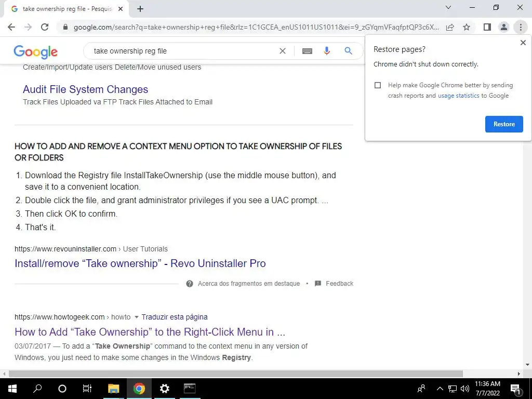Open the usage statistics link
Viewport: 532px width, 399px height.
pyautogui.click(x=458, y=96)
